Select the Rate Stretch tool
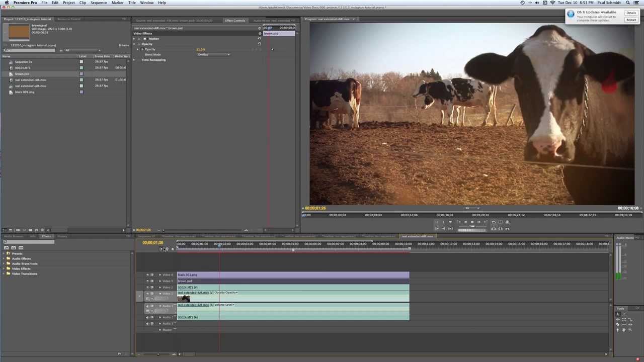 (630, 319)
